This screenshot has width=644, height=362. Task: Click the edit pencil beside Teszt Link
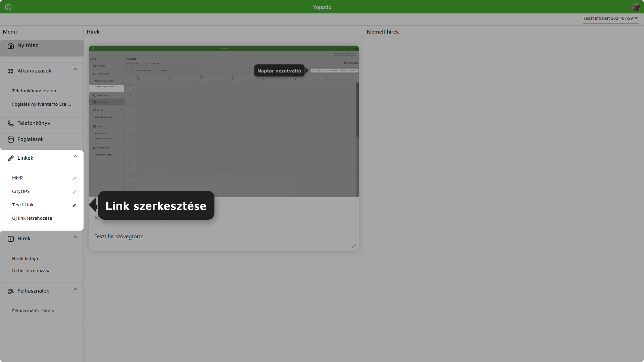[74, 205]
